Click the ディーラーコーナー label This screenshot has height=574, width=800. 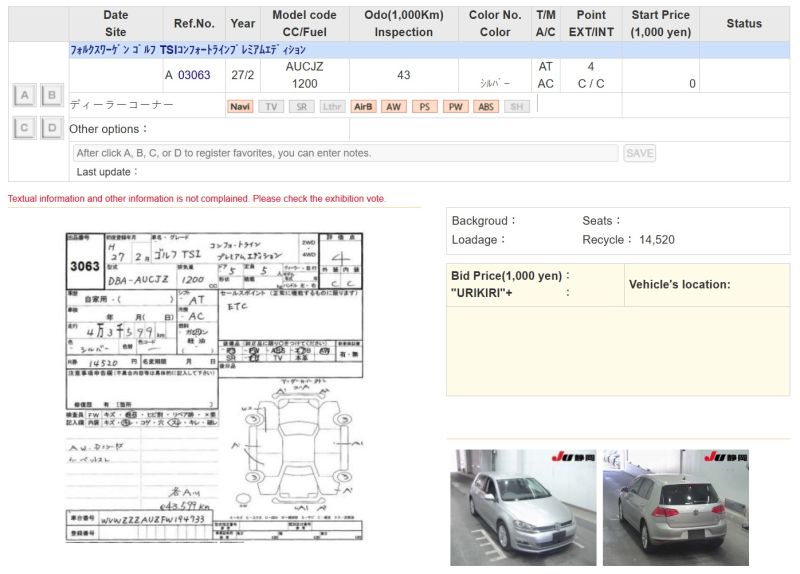(x=121, y=105)
